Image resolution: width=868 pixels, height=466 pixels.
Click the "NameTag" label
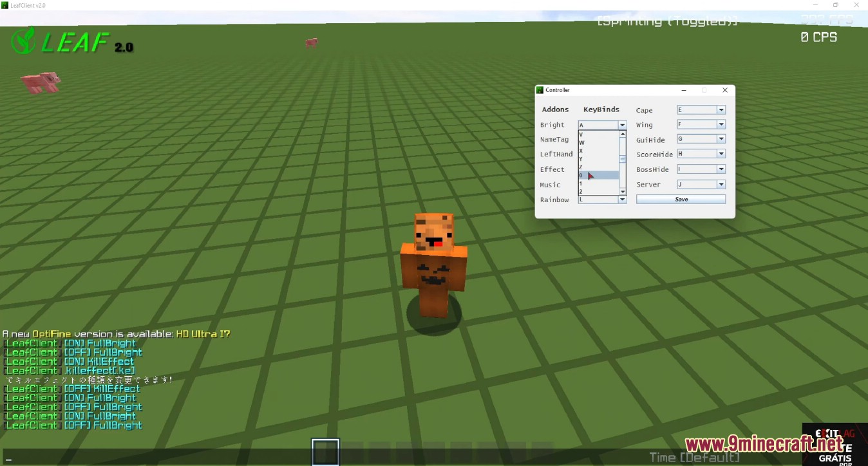click(554, 140)
